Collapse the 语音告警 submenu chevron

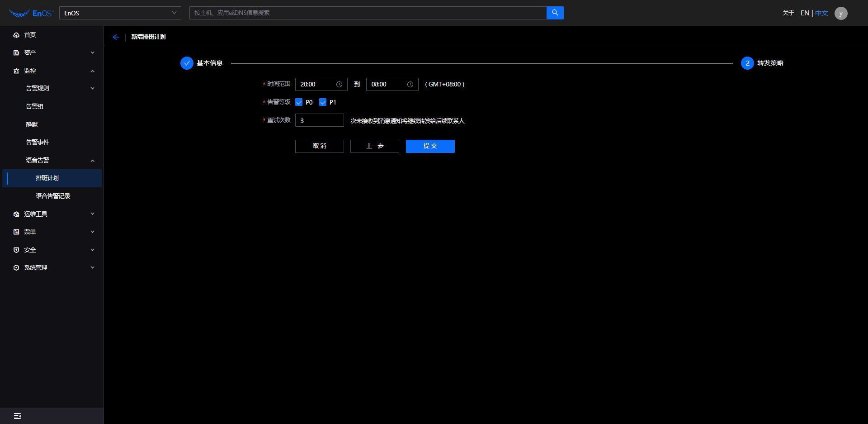pyautogui.click(x=93, y=161)
